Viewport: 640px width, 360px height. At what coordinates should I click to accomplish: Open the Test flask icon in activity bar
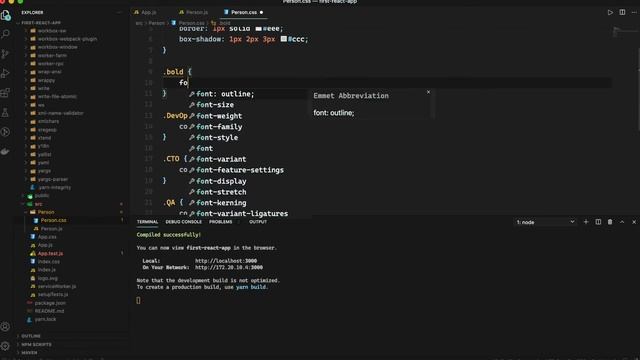tap(5, 113)
